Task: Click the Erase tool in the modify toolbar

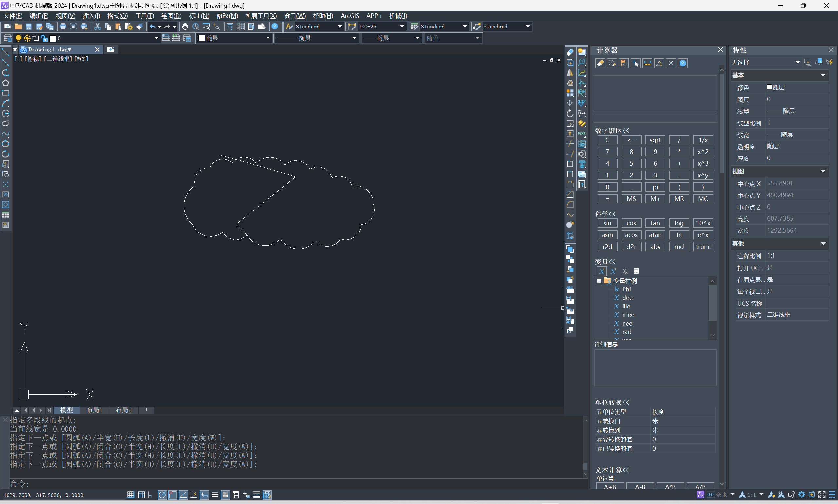Action: [x=570, y=52]
